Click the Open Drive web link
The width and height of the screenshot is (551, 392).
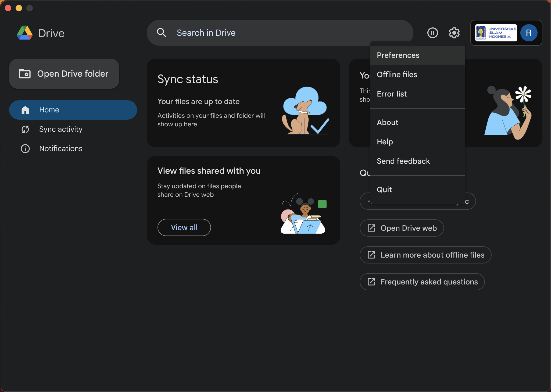pos(402,228)
